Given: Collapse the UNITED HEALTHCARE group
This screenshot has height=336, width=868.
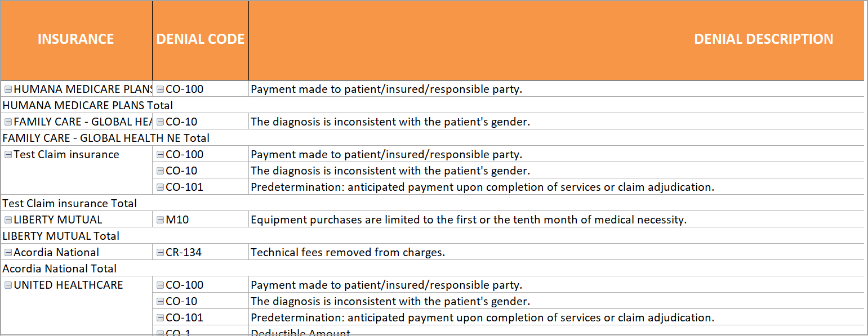Looking at the screenshot, I should [x=8, y=285].
